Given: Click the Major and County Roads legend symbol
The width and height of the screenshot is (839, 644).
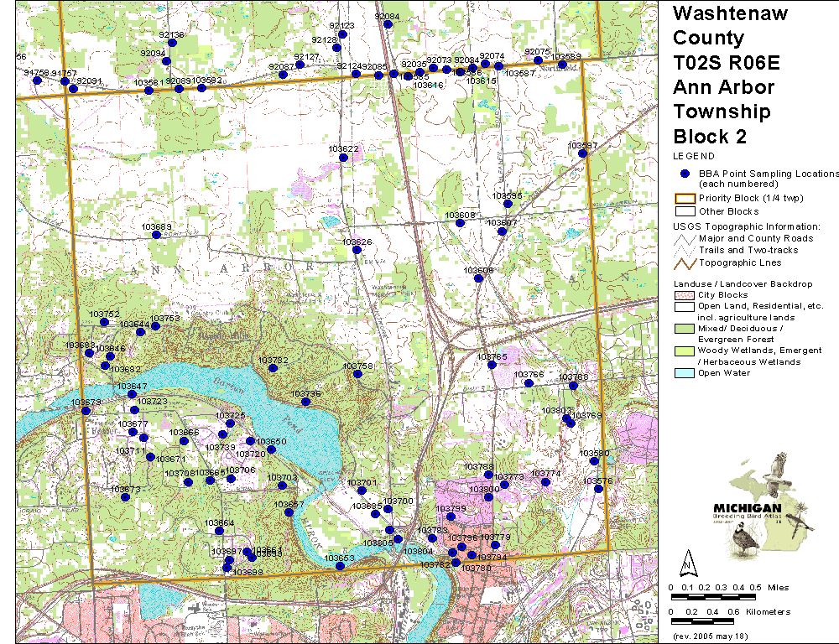Looking at the screenshot, I should tap(684, 238).
